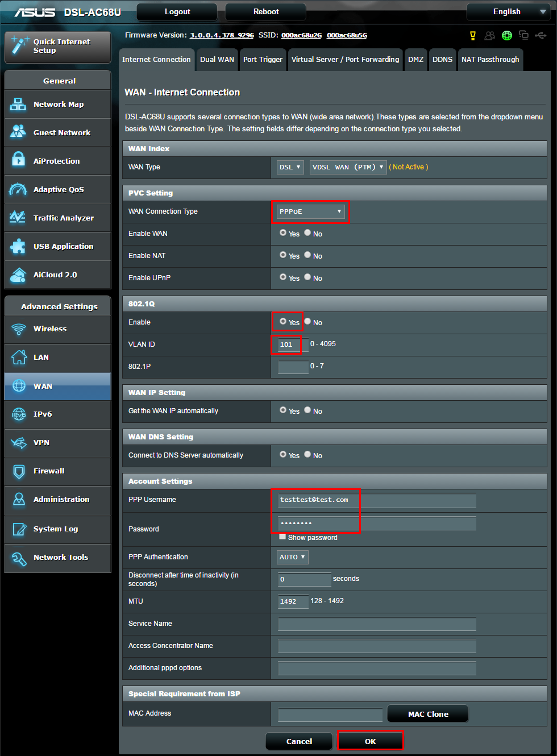Select AiProtection in the sidebar
The width and height of the screenshot is (557, 756).
(57, 161)
